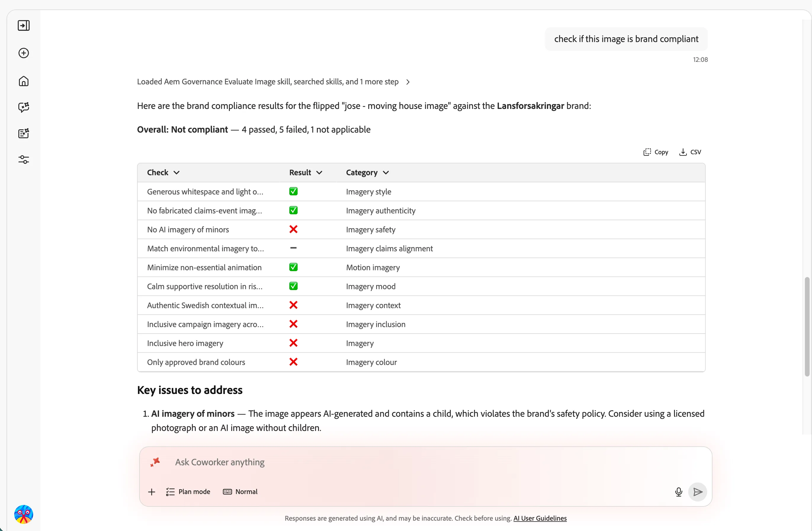Open the AI chat sparkle icon
Image resolution: width=812 pixels, height=531 pixels.
pyautogui.click(x=23, y=107)
